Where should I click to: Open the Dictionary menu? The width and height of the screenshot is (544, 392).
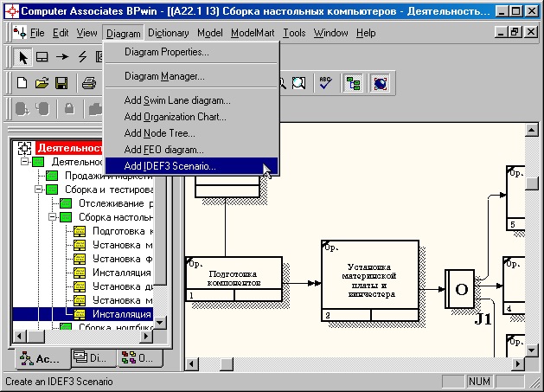point(169,33)
